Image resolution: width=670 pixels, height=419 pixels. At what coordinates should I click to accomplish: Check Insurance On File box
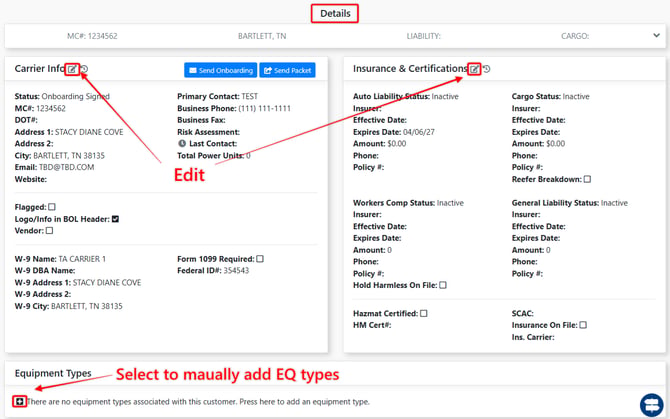[x=583, y=325]
